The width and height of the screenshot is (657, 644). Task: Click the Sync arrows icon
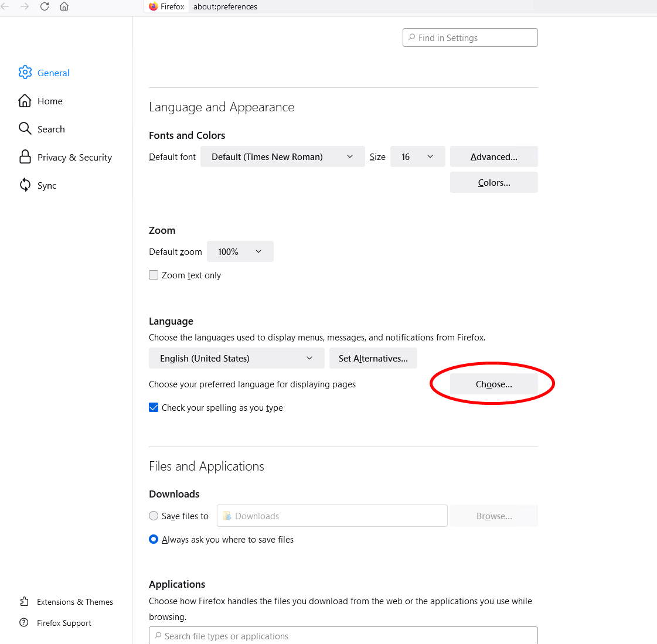pos(25,185)
